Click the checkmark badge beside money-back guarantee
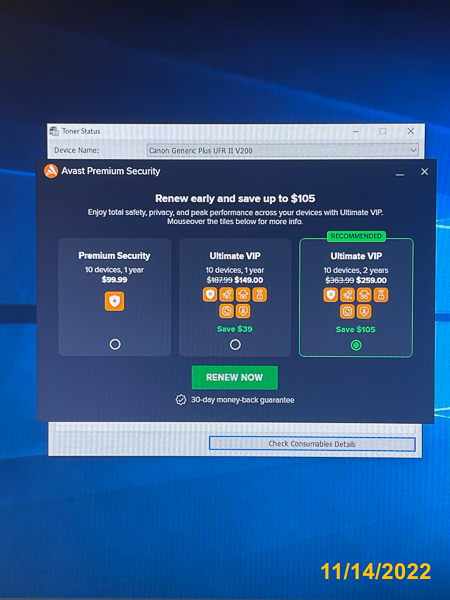The height and width of the screenshot is (600, 450). (181, 400)
